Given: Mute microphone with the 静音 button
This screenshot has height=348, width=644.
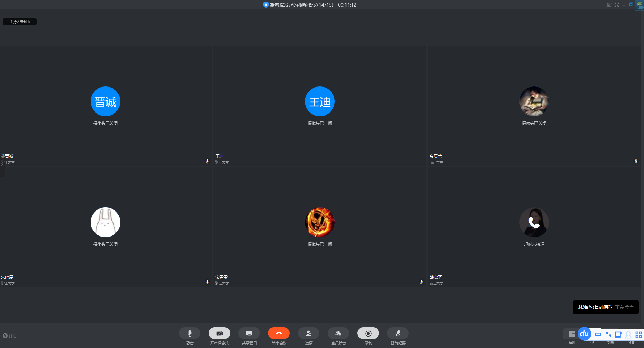Looking at the screenshot, I should pos(189,333).
